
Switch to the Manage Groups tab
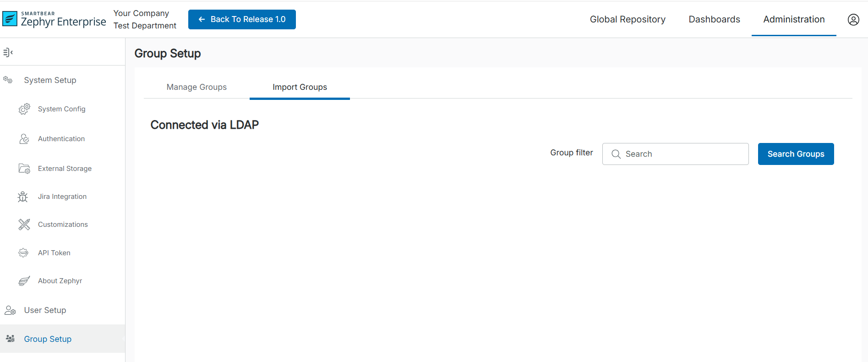coord(197,87)
